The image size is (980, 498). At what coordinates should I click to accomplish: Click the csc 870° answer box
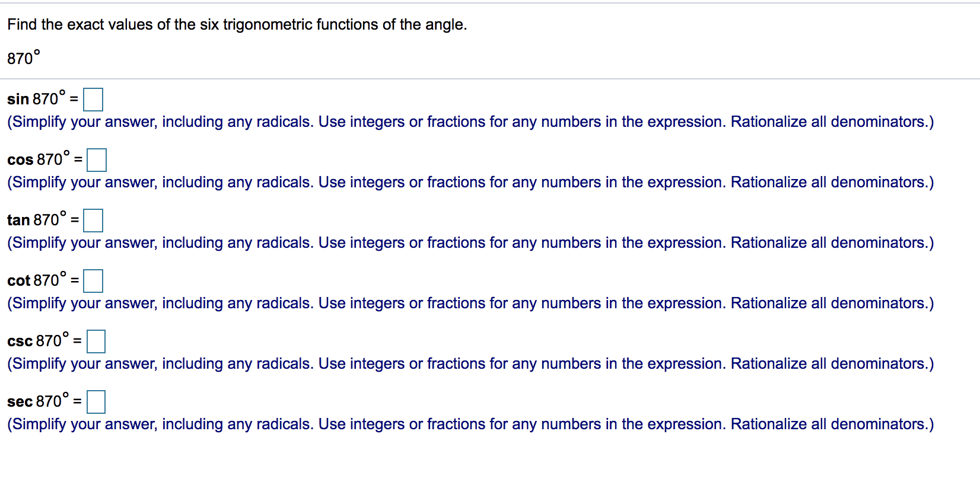97,341
